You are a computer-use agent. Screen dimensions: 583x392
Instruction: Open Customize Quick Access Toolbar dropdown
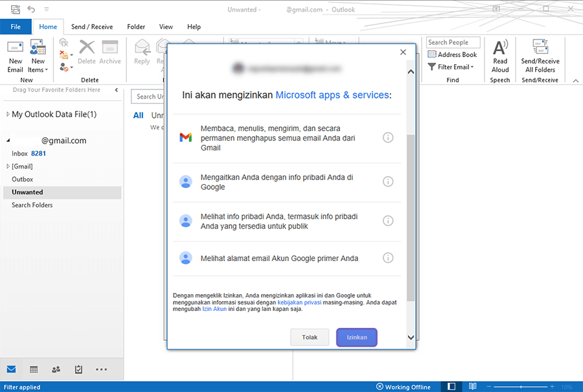47,9
